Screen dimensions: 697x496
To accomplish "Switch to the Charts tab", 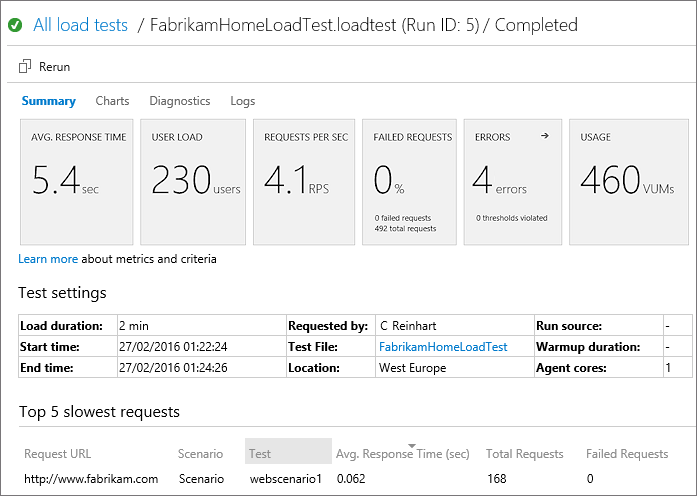I will 112,101.
